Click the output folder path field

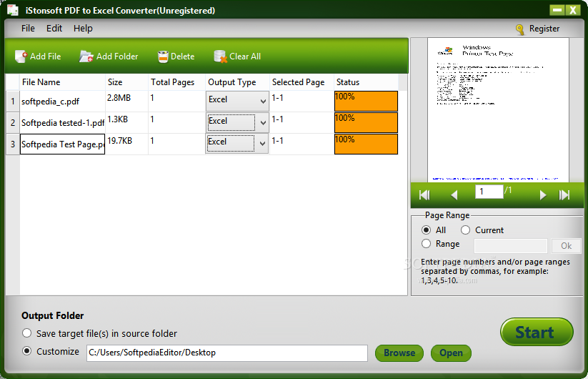tap(227, 353)
